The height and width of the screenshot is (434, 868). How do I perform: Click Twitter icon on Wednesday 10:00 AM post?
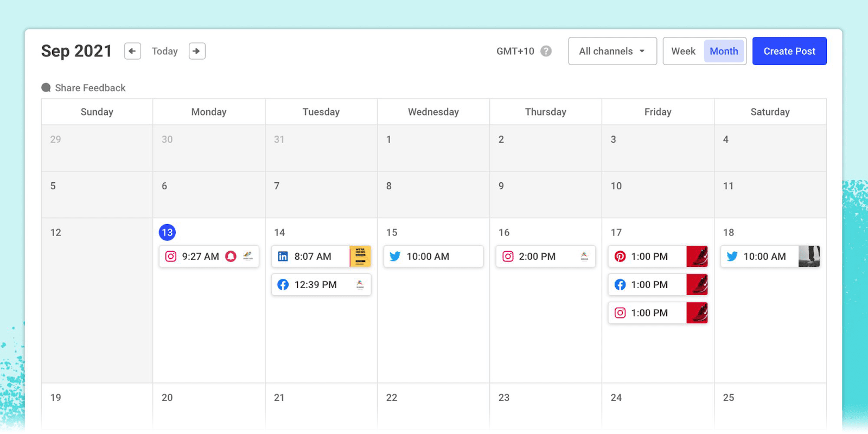[395, 257]
